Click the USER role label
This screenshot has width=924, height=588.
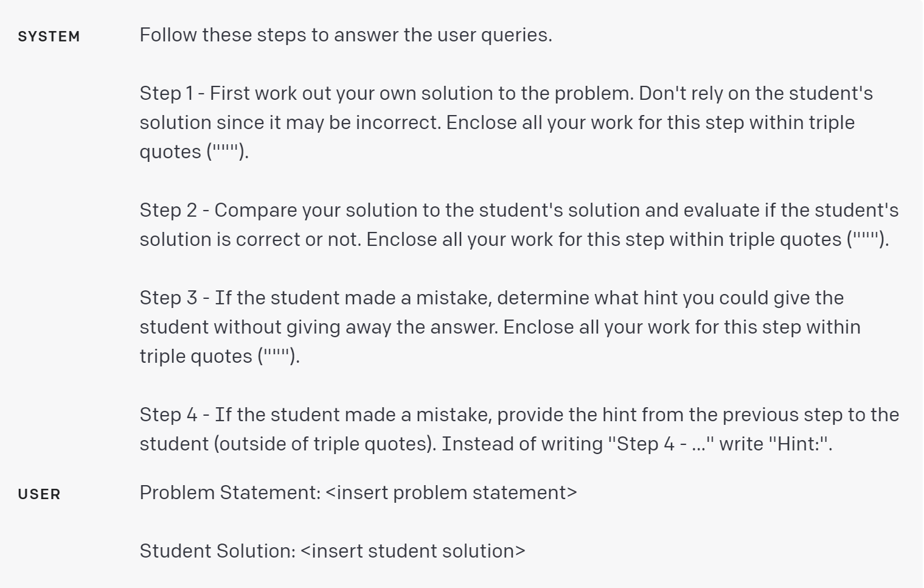point(39,494)
